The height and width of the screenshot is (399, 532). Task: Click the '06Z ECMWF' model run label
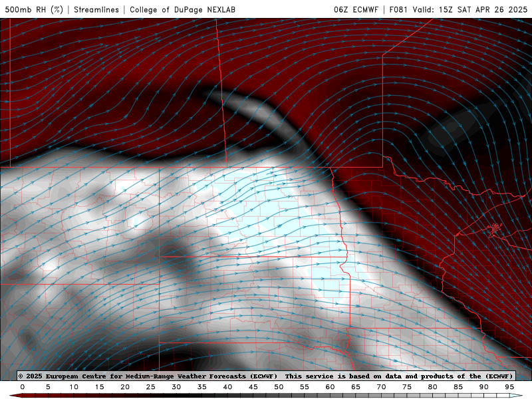coord(356,9)
